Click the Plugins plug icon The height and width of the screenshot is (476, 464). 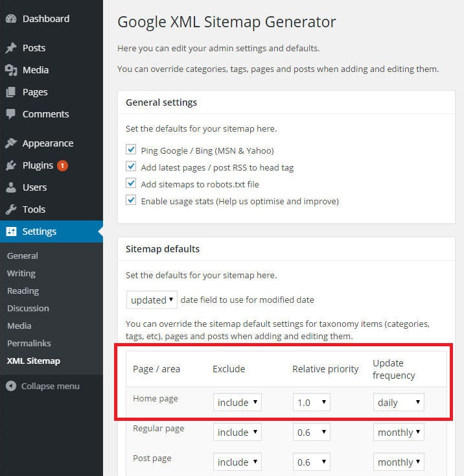(x=11, y=165)
